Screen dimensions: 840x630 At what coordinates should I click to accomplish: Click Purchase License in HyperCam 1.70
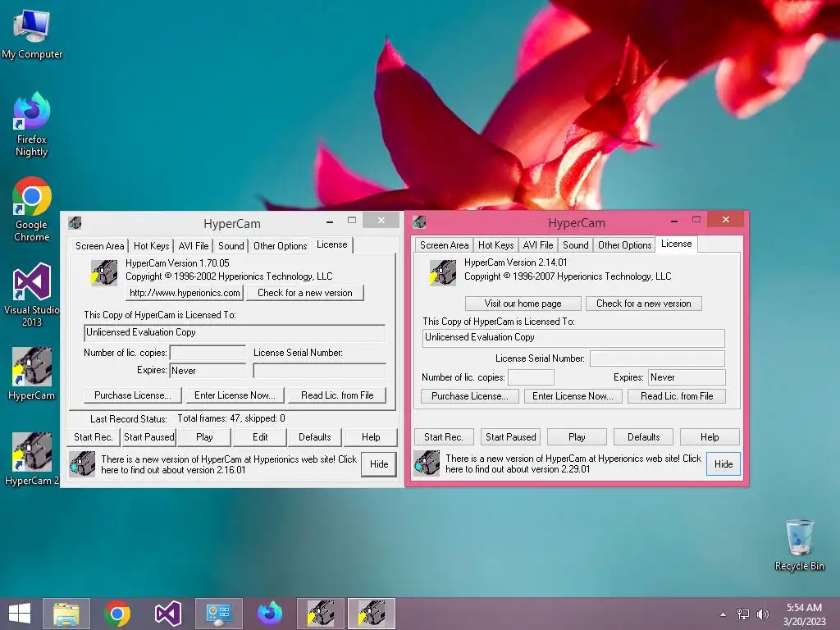pyautogui.click(x=133, y=395)
